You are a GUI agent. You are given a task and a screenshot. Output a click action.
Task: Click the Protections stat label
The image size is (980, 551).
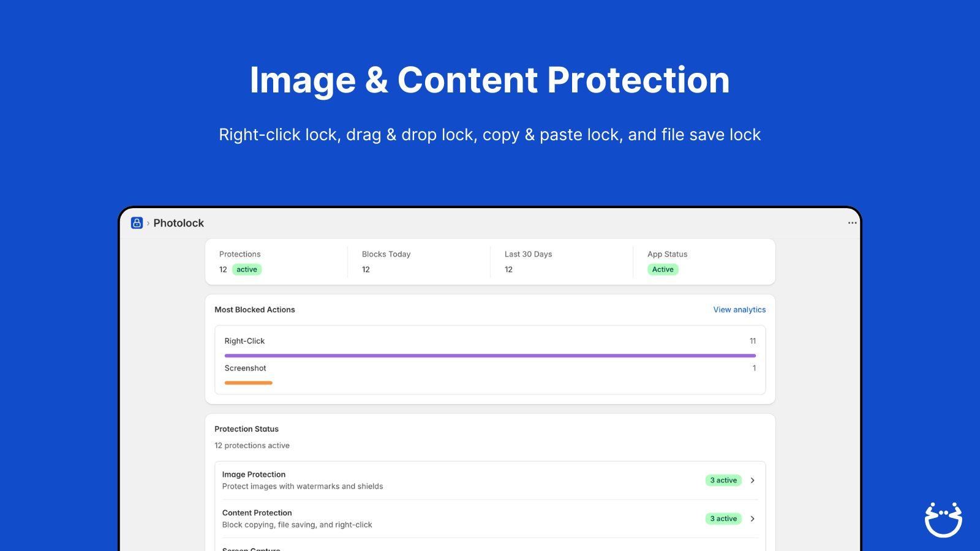point(239,254)
